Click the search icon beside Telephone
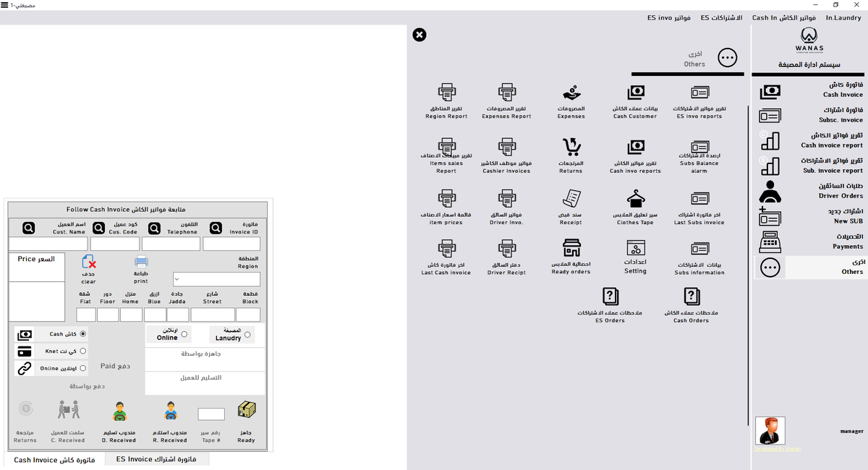 tap(155, 228)
